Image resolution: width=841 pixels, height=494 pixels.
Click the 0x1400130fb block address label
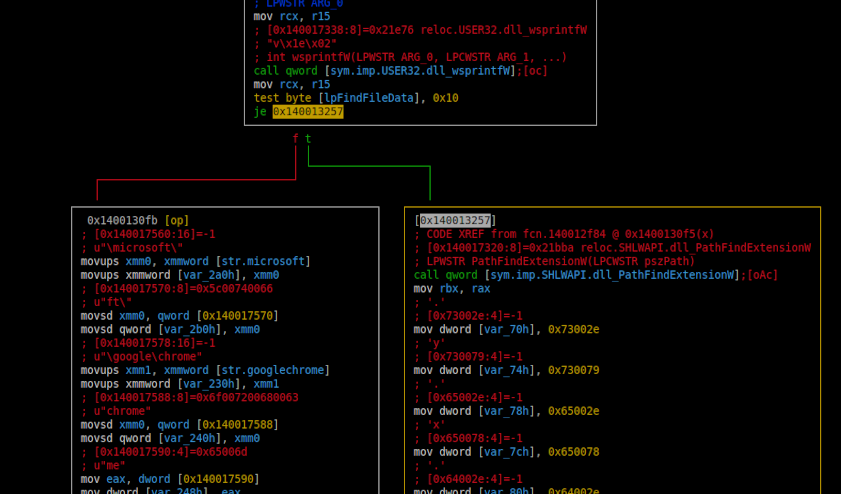pyautogui.click(x=122, y=220)
